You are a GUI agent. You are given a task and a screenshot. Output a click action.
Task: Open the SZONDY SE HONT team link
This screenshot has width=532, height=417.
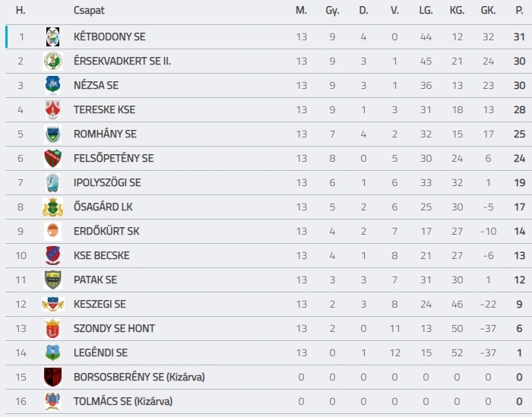pos(114,329)
